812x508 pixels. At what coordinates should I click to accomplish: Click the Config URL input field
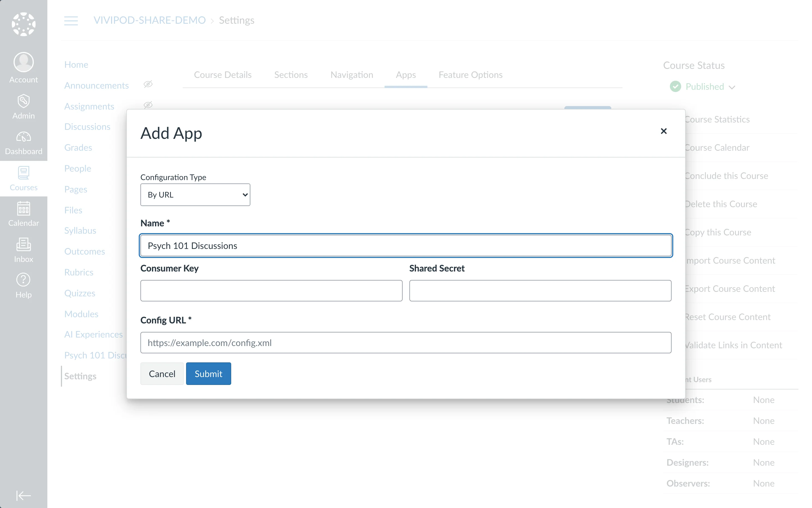coord(406,343)
